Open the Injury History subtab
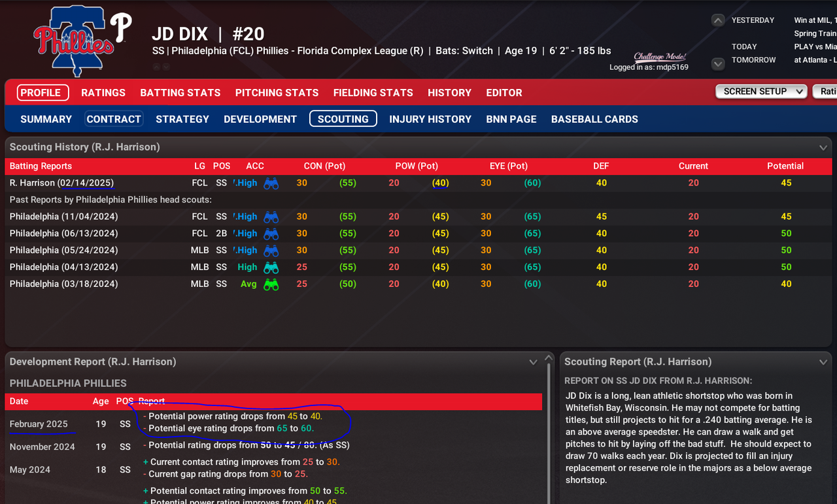This screenshot has height=504, width=837. pos(430,119)
